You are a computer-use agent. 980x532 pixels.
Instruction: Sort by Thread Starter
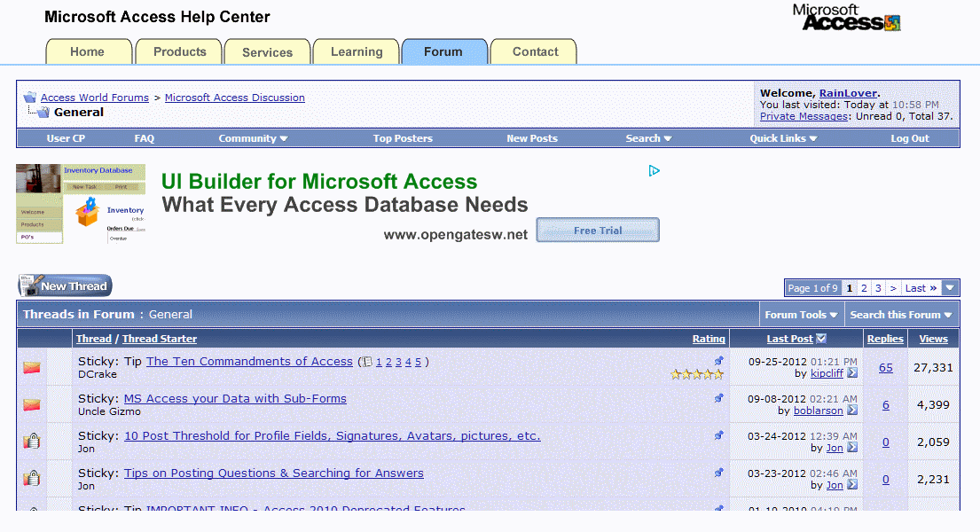coord(160,339)
